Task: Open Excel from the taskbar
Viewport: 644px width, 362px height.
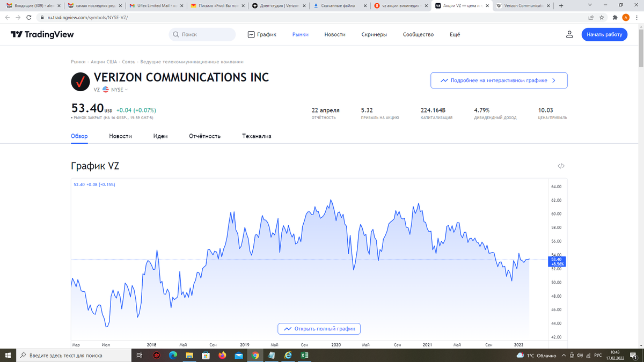Action: 304,356
